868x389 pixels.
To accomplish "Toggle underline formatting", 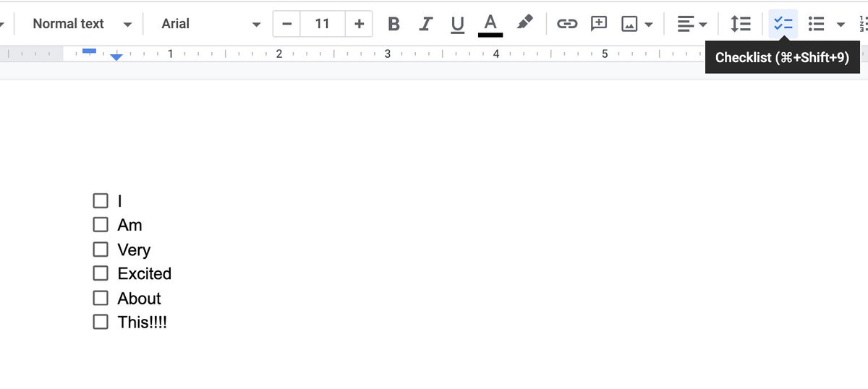I will (457, 24).
